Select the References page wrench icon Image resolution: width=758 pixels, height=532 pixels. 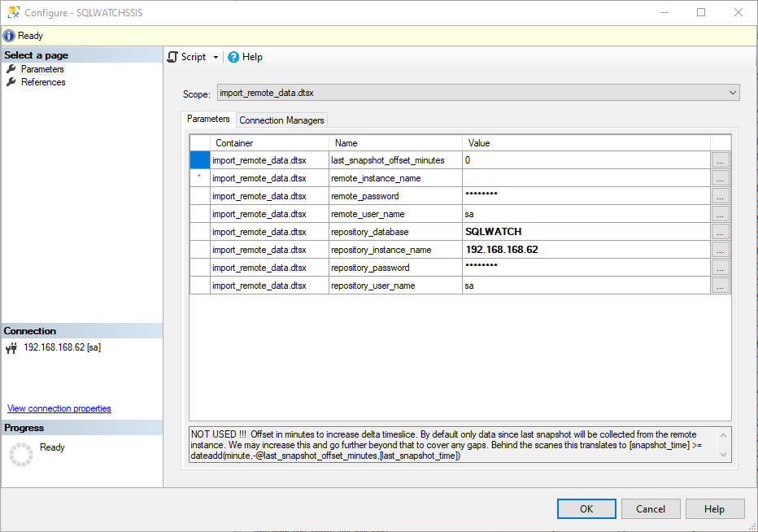(11, 81)
